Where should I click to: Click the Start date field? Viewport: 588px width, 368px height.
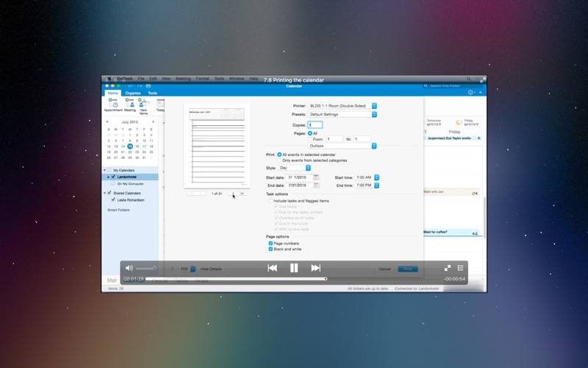point(299,177)
